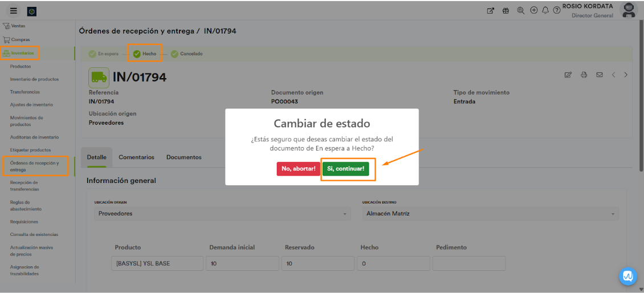This screenshot has height=293, width=644.
Task: Go to next record with right chevron
Action: [x=626, y=75]
